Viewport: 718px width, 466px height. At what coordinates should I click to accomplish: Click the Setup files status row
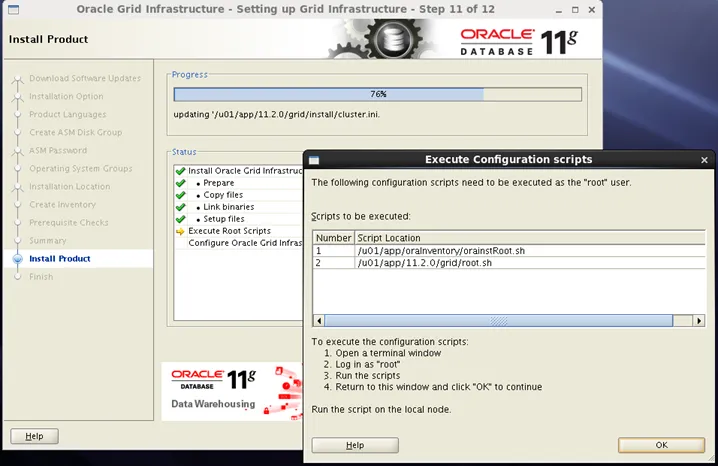point(238,219)
